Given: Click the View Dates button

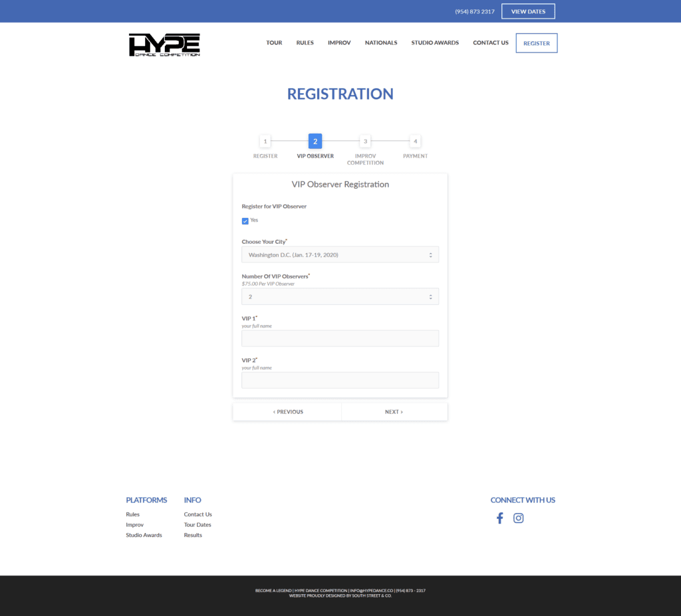Looking at the screenshot, I should click(528, 11).
